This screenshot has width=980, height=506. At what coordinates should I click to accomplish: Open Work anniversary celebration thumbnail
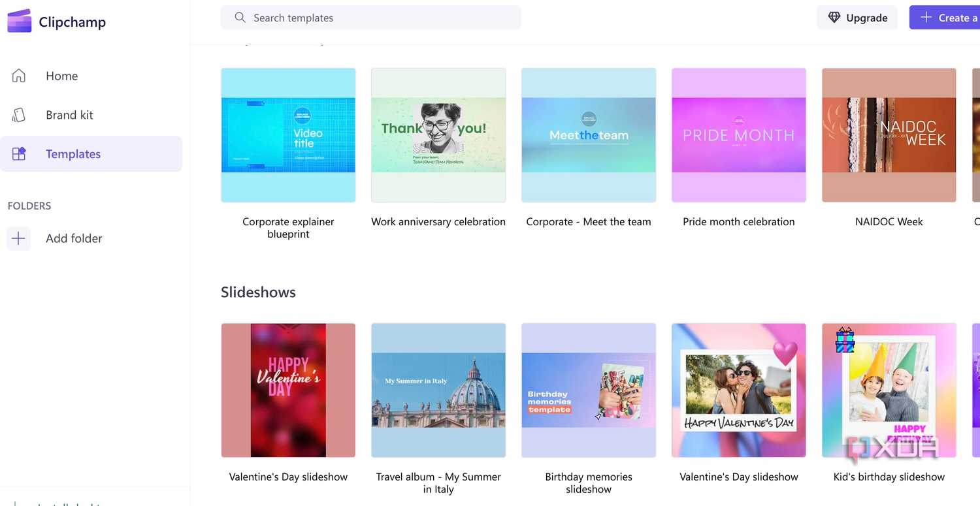(x=438, y=135)
